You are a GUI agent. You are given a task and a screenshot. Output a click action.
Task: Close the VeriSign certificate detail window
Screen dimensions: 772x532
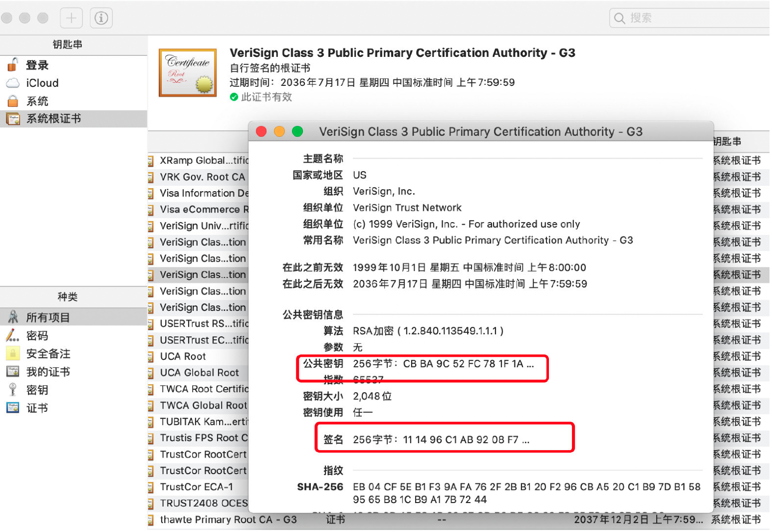point(261,132)
